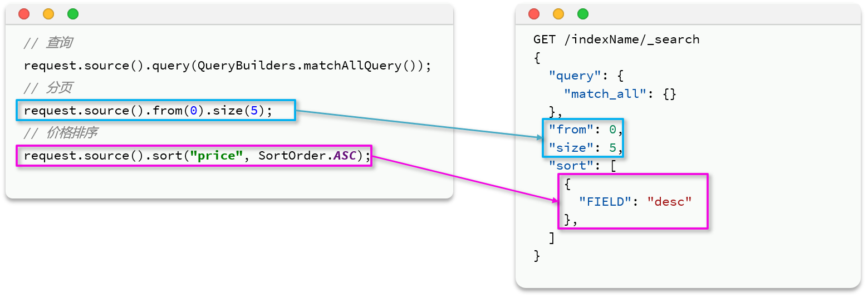Select the blue-boxed from(0).size(5) code line
Screen dimensions: 868x298
(x=148, y=111)
